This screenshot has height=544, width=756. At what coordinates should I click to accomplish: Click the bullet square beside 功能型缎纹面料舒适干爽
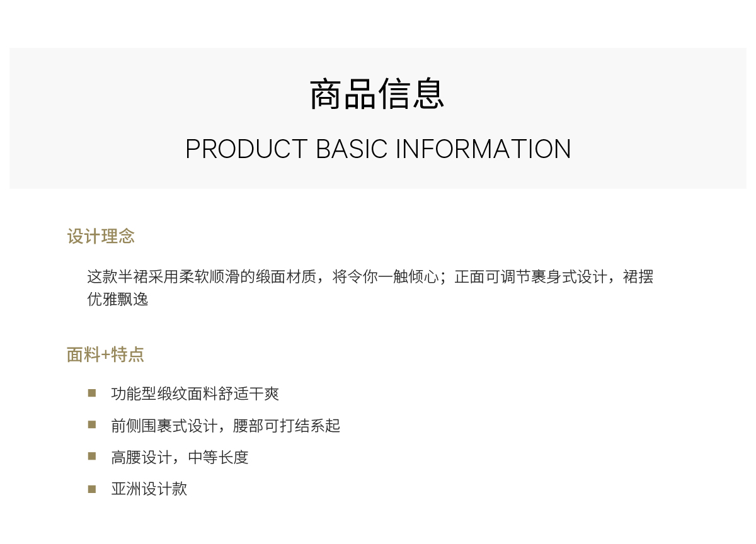[92, 393]
